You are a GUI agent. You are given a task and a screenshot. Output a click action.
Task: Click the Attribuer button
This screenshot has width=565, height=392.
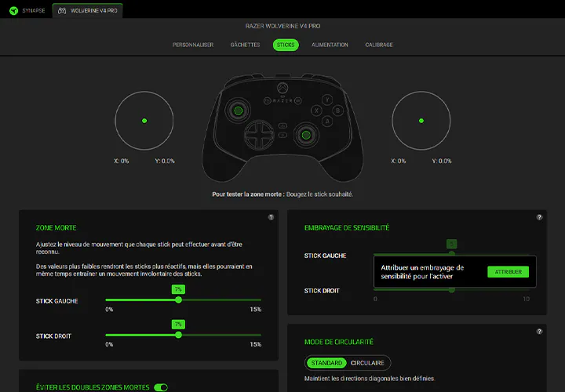(x=508, y=272)
